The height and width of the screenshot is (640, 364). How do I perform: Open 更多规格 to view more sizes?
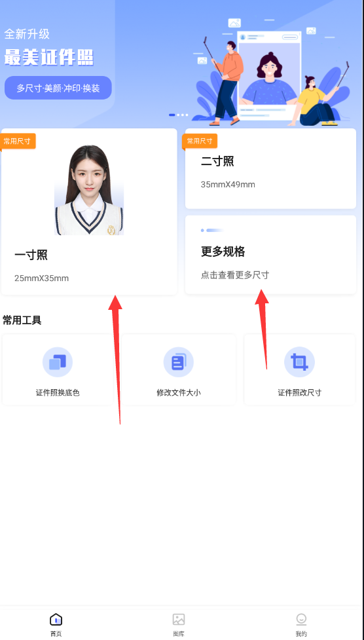pos(270,255)
